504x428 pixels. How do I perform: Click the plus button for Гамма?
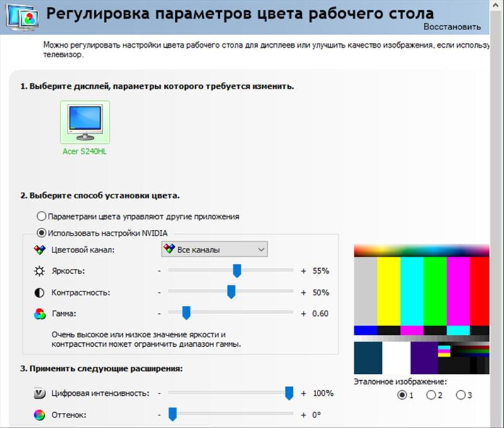[304, 313]
